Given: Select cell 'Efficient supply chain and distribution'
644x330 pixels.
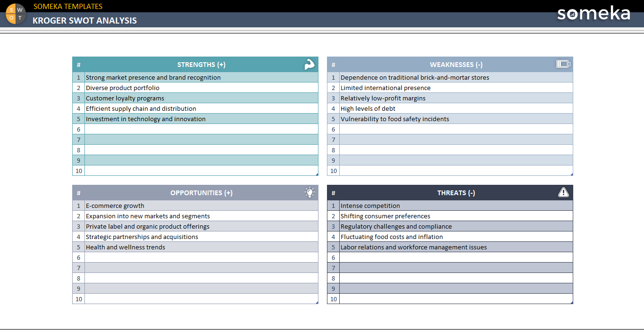Looking at the screenshot, I should click(x=201, y=108).
